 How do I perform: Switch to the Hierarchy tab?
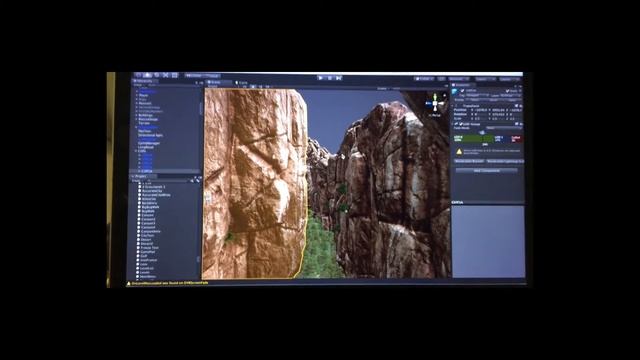pyautogui.click(x=144, y=81)
